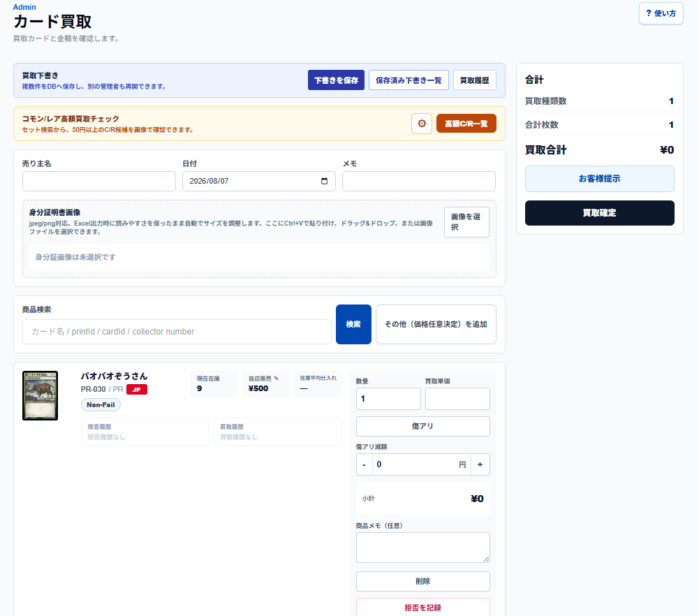This screenshot has width=699, height=616.
Task: Open the 高額C/R一覧 list
Action: [466, 124]
